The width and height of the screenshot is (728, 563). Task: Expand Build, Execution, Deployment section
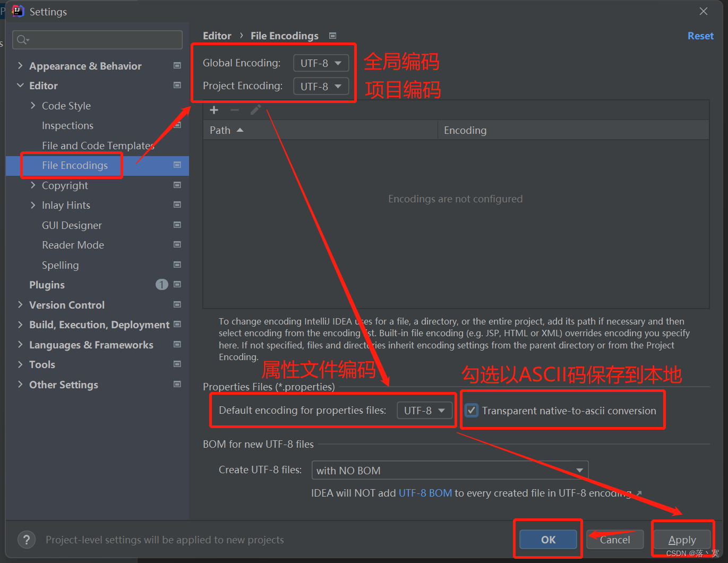click(x=20, y=325)
